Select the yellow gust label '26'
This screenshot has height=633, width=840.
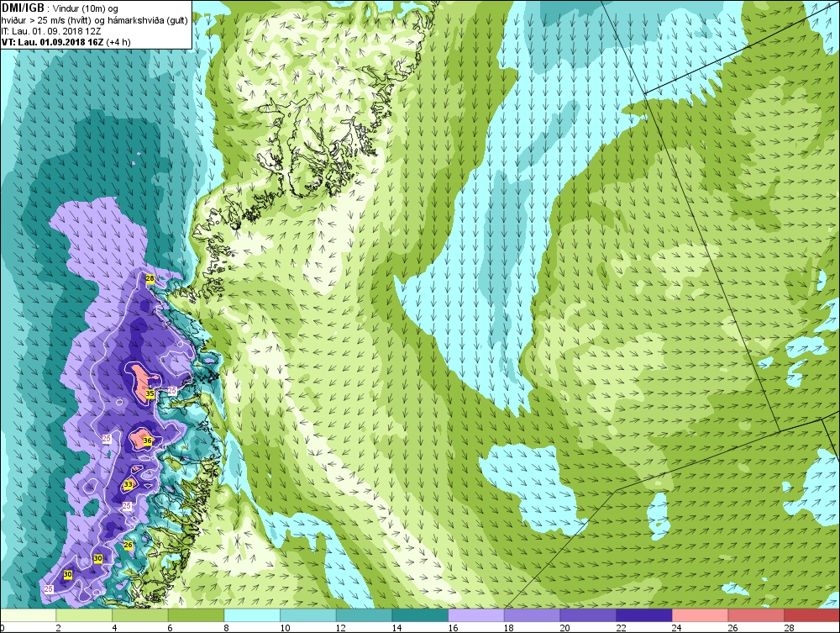(x=128, y=545)
